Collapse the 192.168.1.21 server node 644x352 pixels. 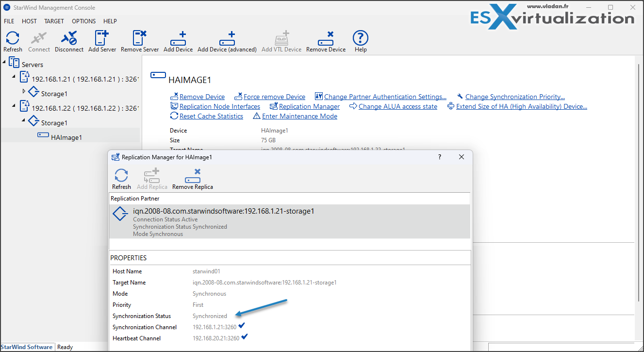(14, 77)
